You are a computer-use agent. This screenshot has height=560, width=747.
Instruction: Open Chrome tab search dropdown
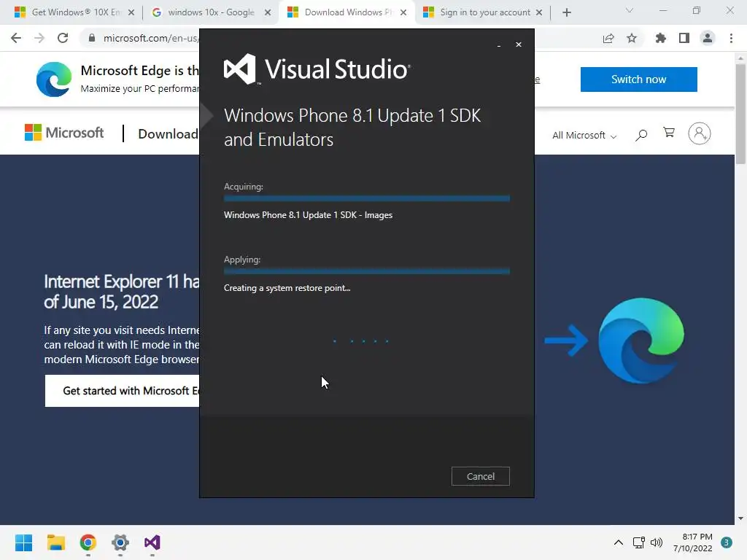coord(630,10)
